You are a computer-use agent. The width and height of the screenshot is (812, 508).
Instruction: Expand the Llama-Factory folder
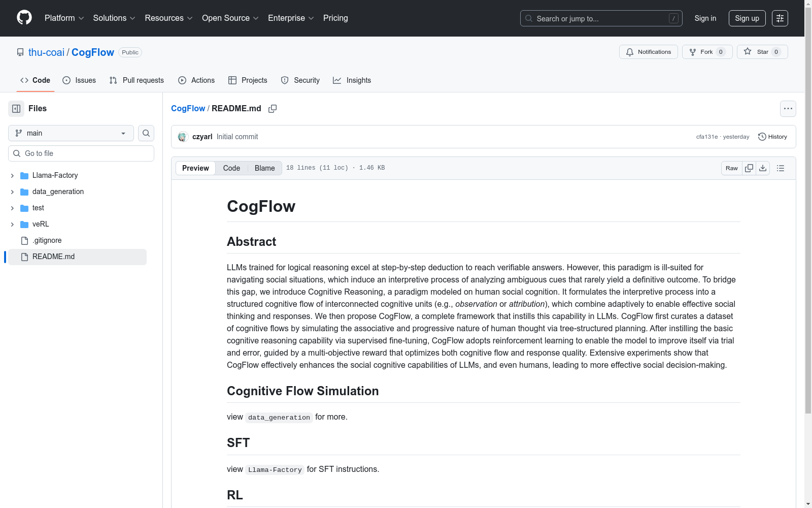tap(12, 176)
